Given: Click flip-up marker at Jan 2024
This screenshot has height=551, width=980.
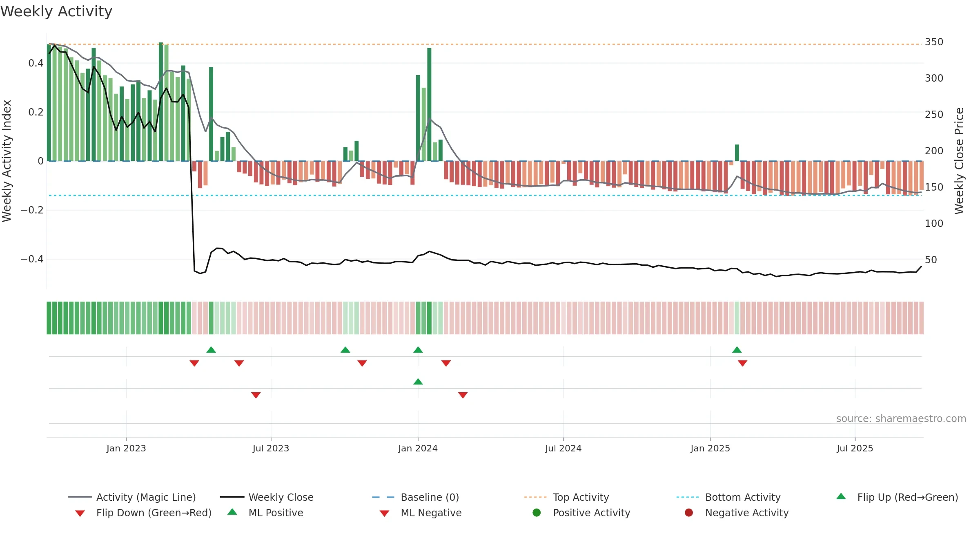Looking at the screenshot, I should [x=418, y=350].
